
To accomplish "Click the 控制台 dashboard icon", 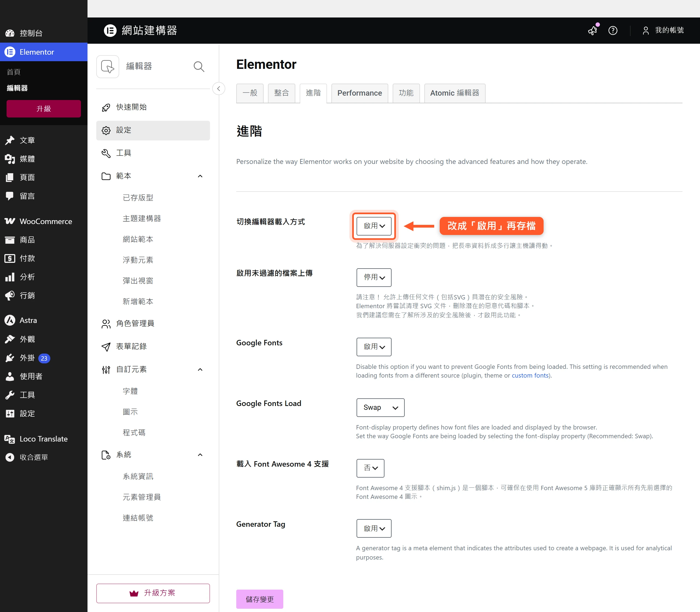I will tap(10, 33).
